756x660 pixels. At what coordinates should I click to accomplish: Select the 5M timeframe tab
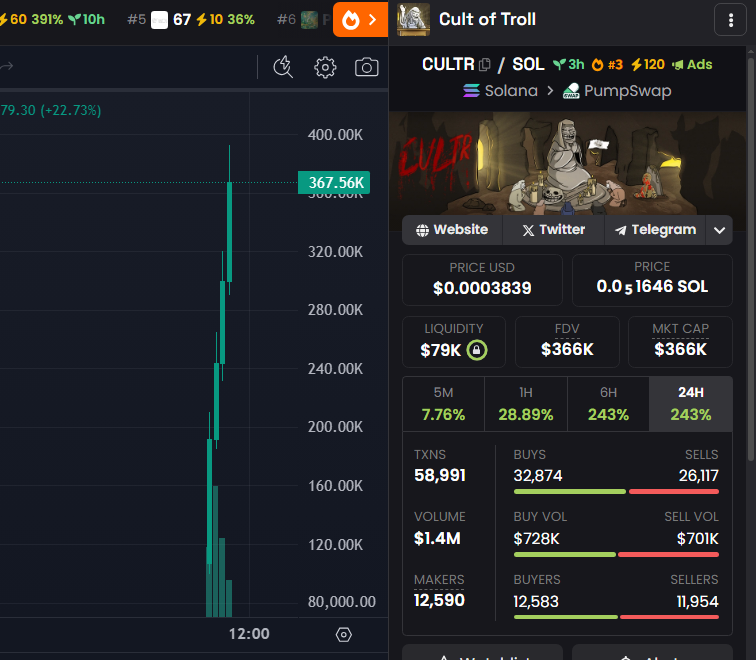coord(444,404)
